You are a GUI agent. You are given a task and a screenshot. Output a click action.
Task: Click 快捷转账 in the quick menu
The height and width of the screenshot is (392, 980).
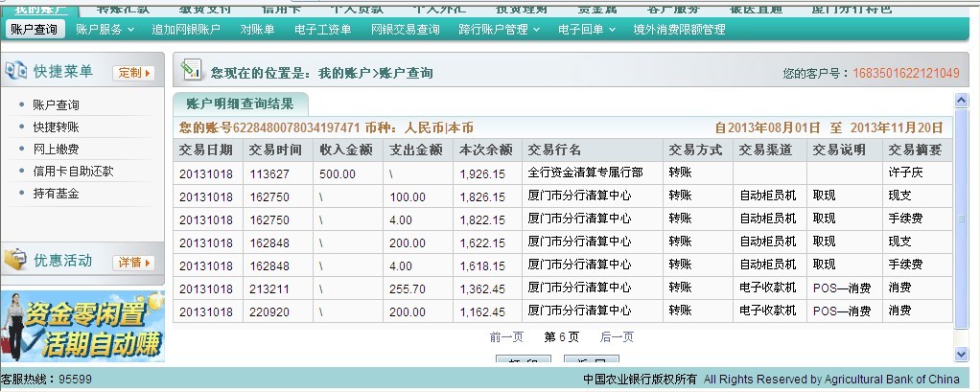pos(56,127)
